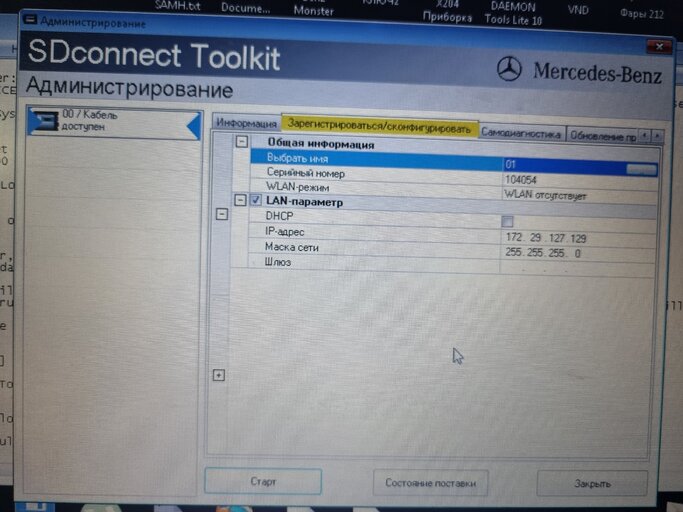The image size is (683, 512).
Task: Click the Состояние поставки button
Action: 430,483
